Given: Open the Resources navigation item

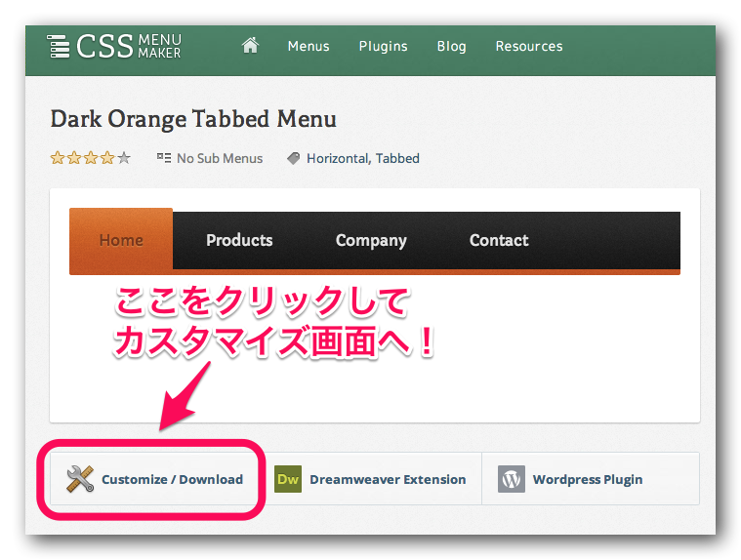Looking at the screenshot, I should tap(529, 46).
